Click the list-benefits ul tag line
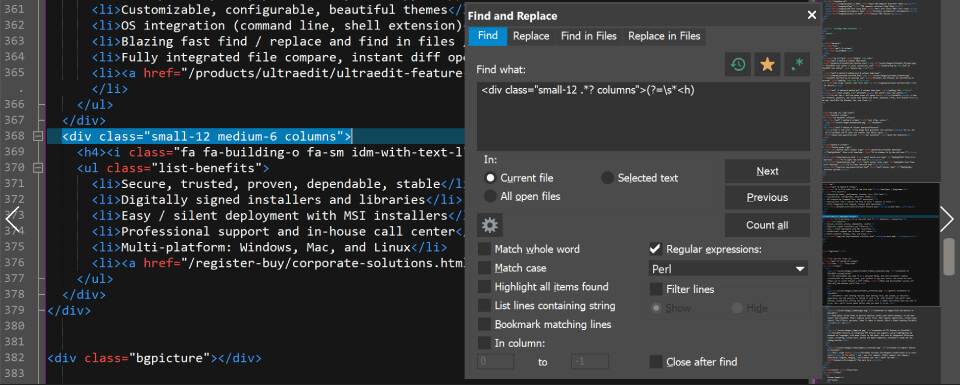960x385 pixels. point(173,168)
